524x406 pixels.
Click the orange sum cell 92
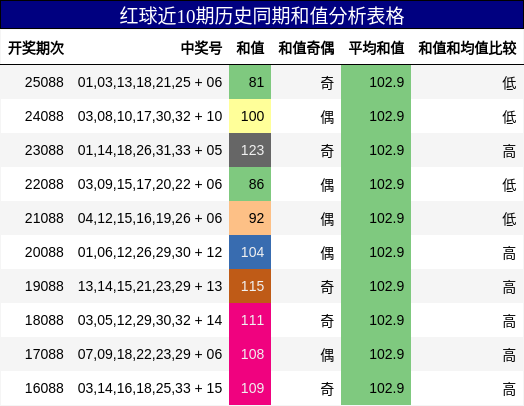point(250,218)
